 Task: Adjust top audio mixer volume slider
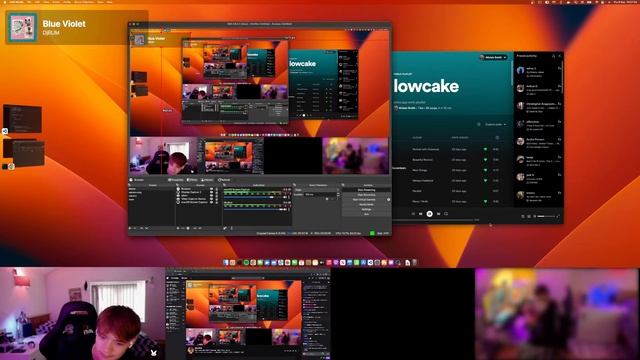[253, 197]
